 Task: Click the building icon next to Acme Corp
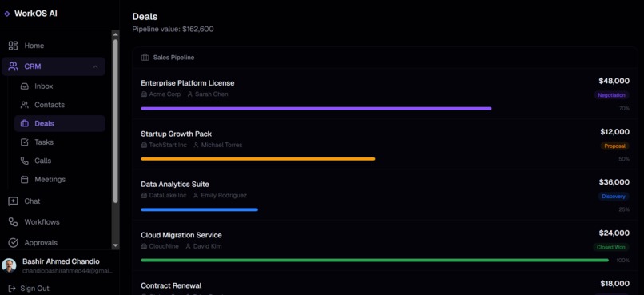[144, 94]
